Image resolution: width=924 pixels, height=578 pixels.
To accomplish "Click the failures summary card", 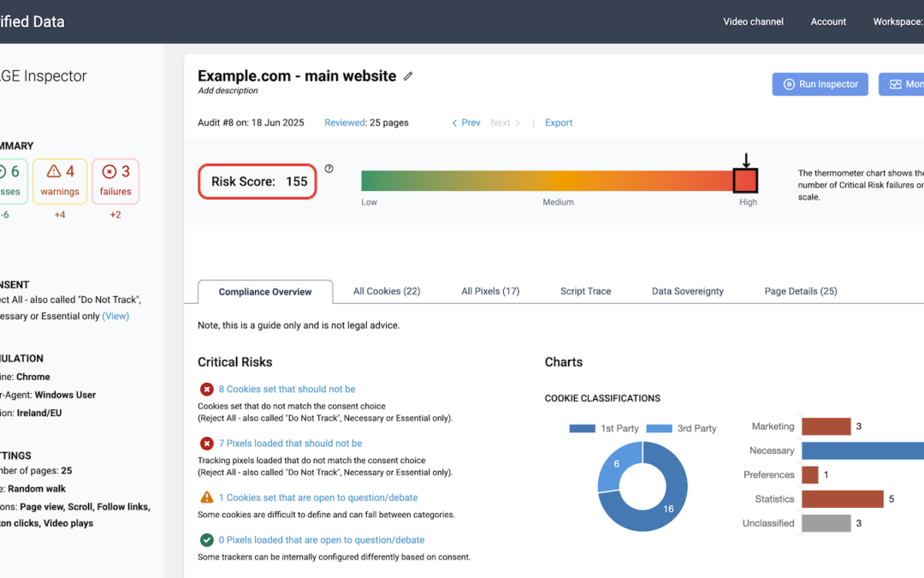I will point(115,181).
